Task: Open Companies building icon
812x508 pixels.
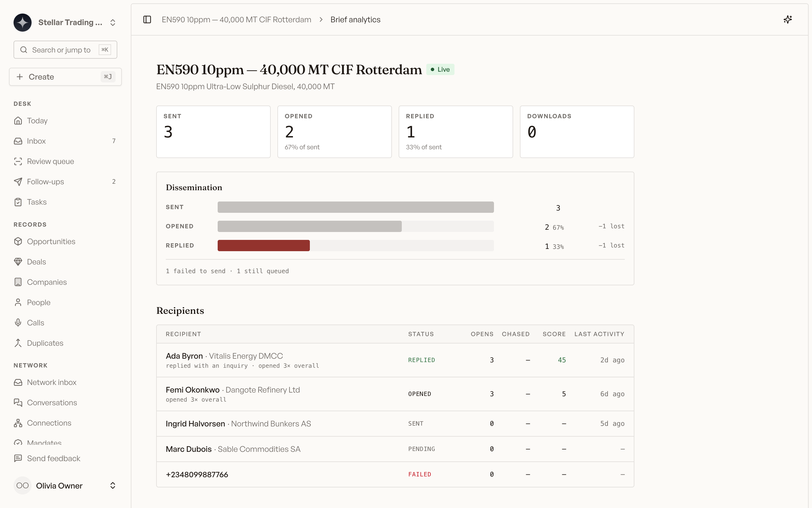Action: (18, 282)
